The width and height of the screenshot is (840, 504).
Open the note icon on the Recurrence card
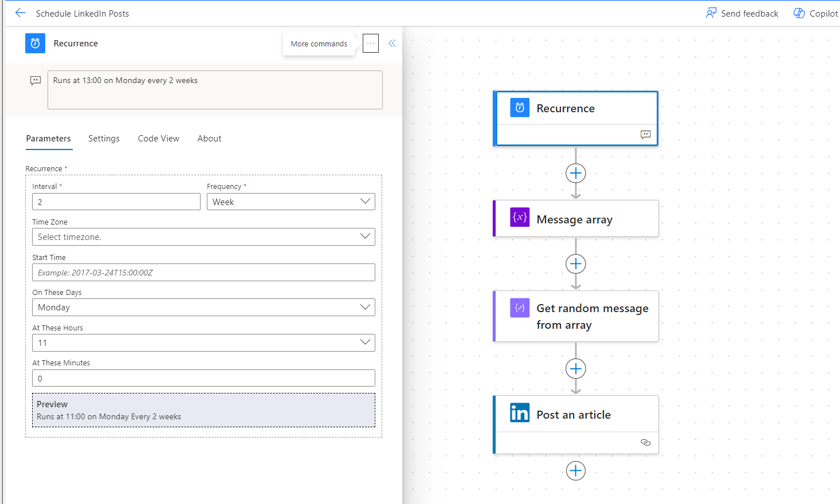pyautogui.click(x=646, y=135)
